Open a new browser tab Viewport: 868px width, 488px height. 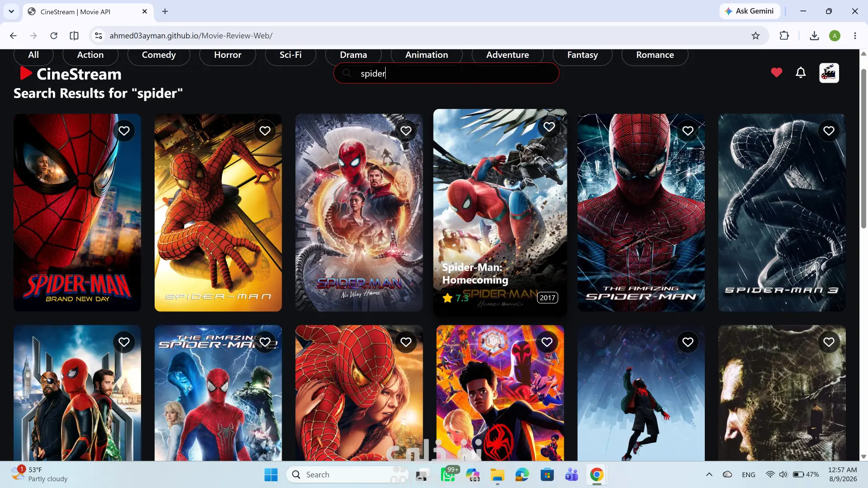tap(165, 11)
